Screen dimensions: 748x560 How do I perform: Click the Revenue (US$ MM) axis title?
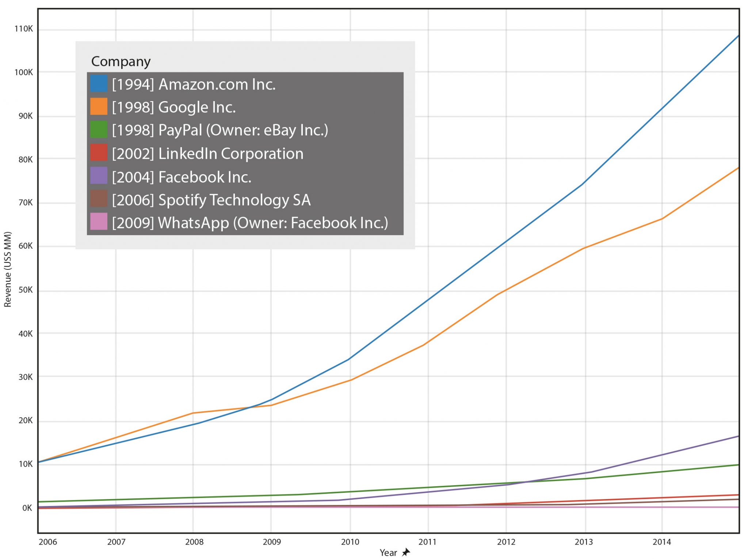pyautogui.click(x=8, y=269)
